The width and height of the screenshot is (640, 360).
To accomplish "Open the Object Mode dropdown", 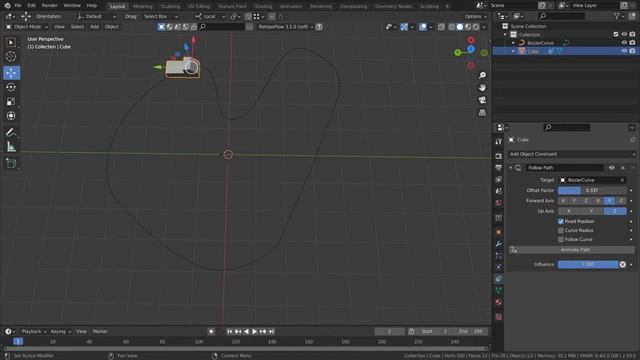I will [x=27, y=27].
